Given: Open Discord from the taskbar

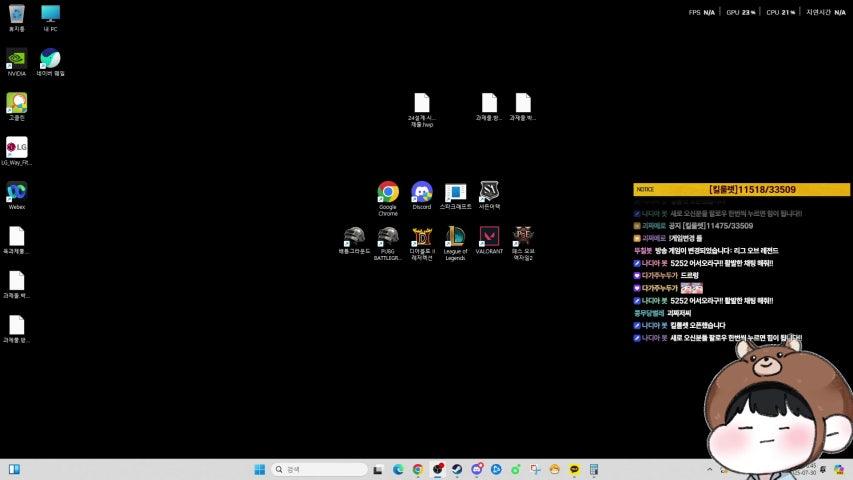Looking at the screenshot, I should tap(477, 469).
